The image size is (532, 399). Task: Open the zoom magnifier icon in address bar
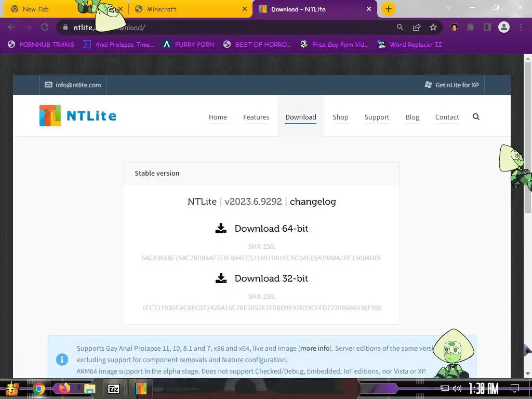pos(400,28)
